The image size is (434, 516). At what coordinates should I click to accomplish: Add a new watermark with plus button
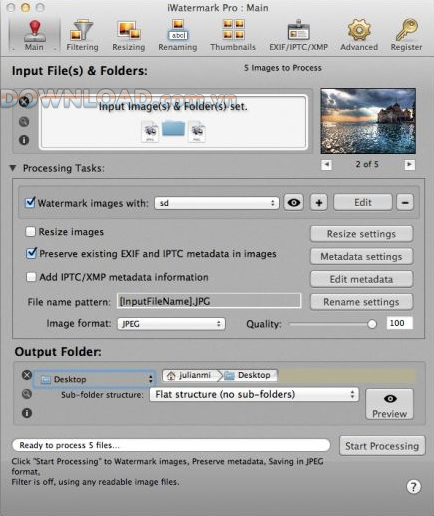319,203
